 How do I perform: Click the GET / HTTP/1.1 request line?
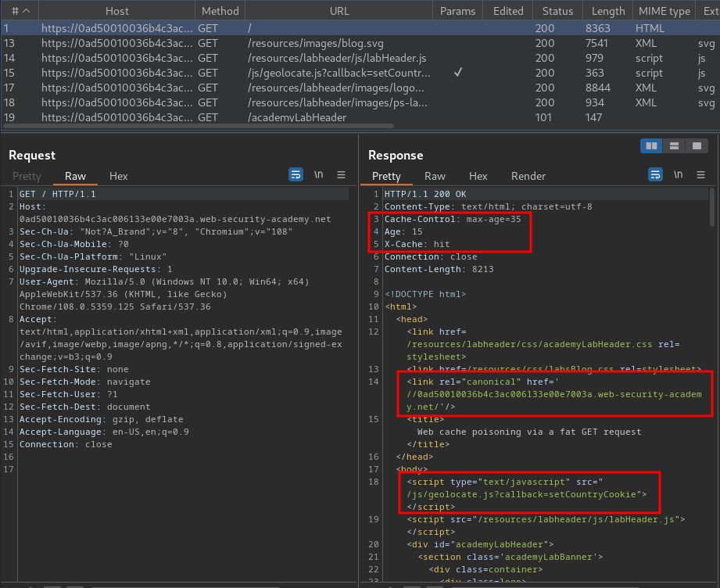tap(57, 194)
